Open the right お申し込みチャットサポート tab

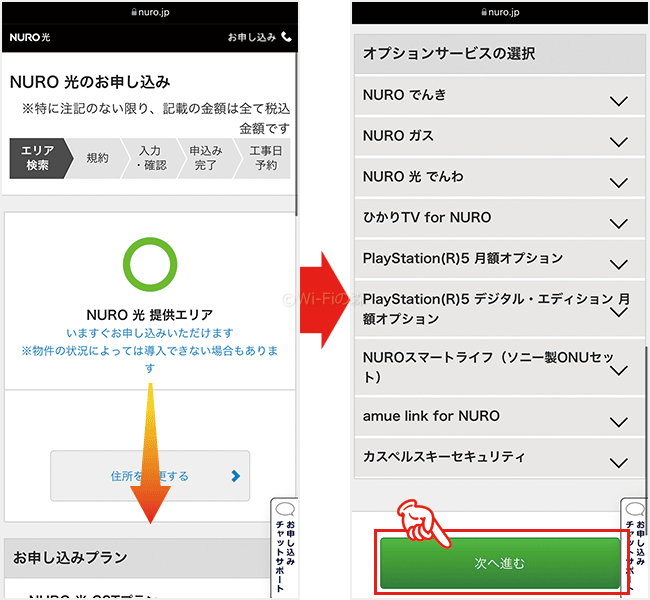pos(635,547)
